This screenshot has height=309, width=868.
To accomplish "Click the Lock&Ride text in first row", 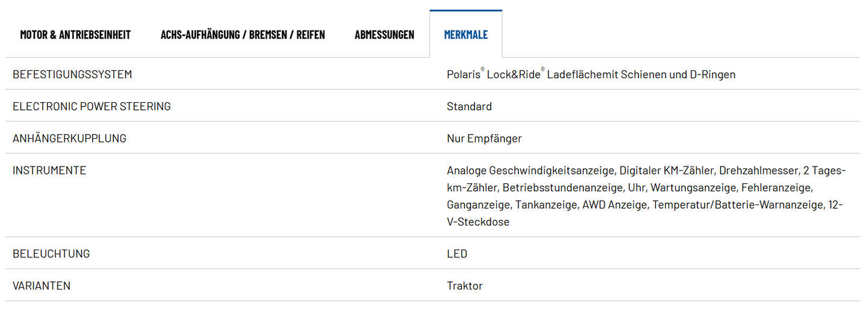I will [x=513, y=75].
